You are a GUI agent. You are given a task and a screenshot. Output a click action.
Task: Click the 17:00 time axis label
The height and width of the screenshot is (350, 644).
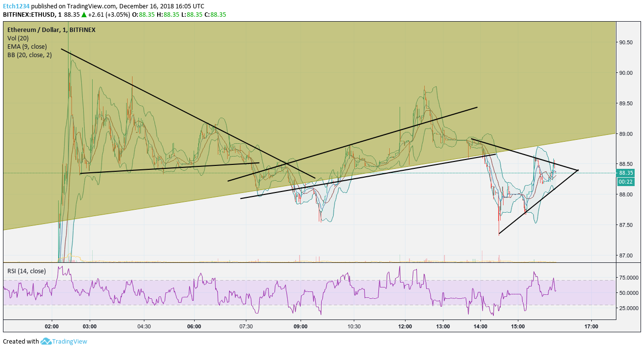592,326
